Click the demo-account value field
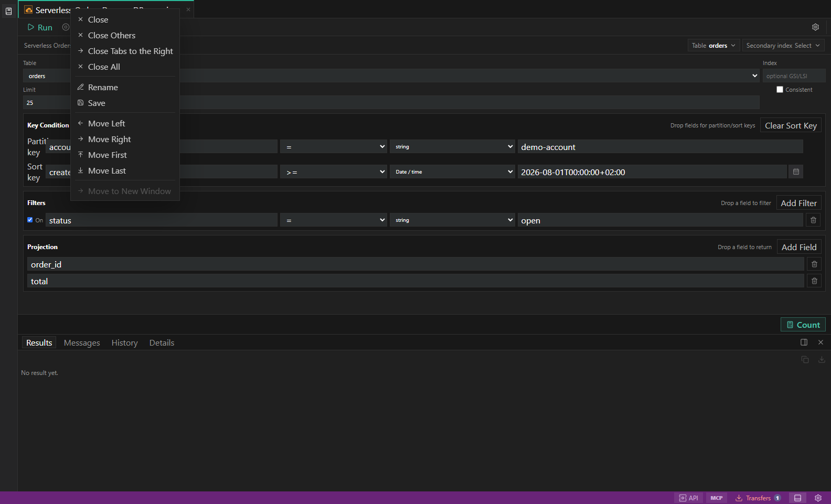Image resolution: width=831 pixels, height=504 pixels. (660, 147)
